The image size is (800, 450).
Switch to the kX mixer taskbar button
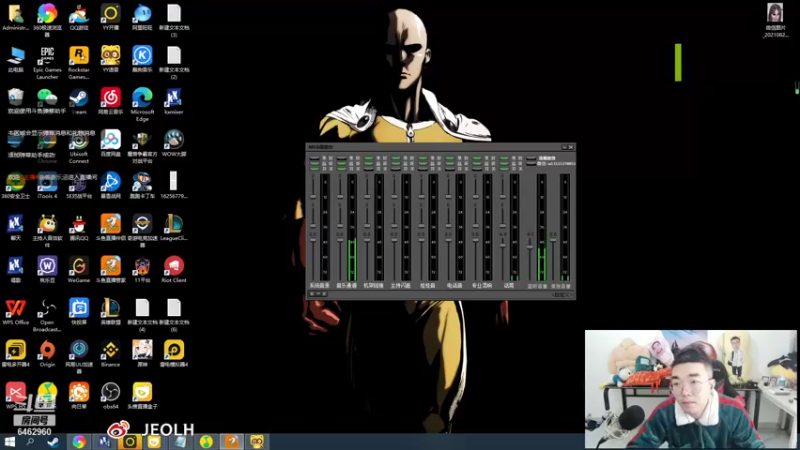105,442
